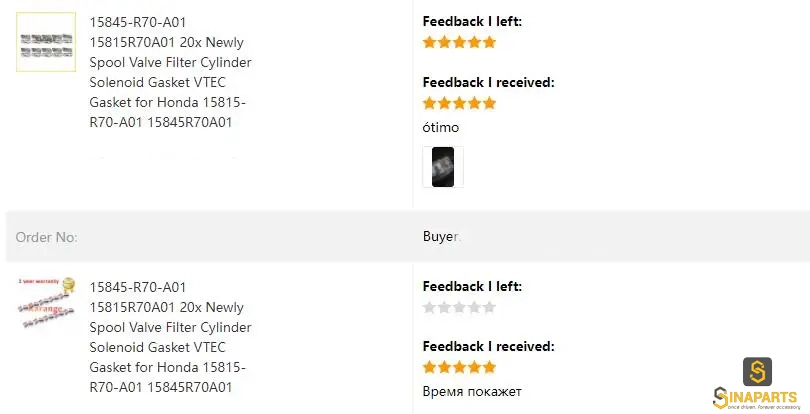Open first 15845-R70-A01 product title link
Screen dimensions: 810x414
(x=170, y=72)
